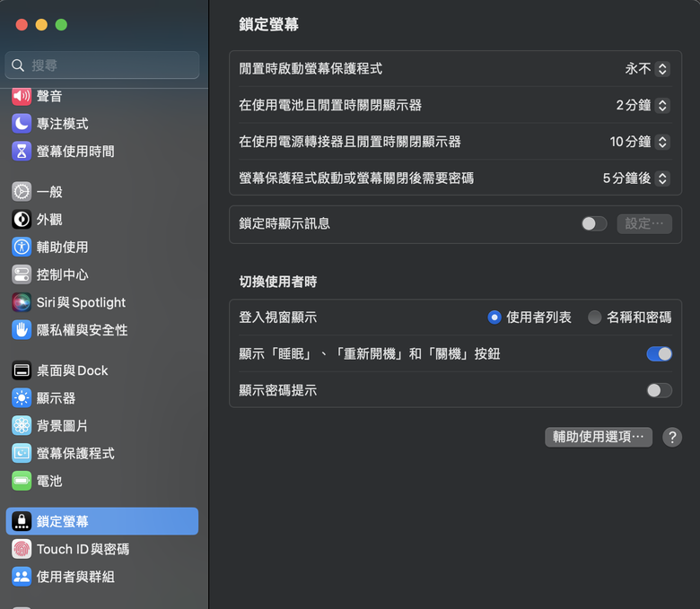Toggle 鎖定時顯示訊息 switch
Image resolution: width=700 pixels, height=609 pixels.
click(594, 223)
